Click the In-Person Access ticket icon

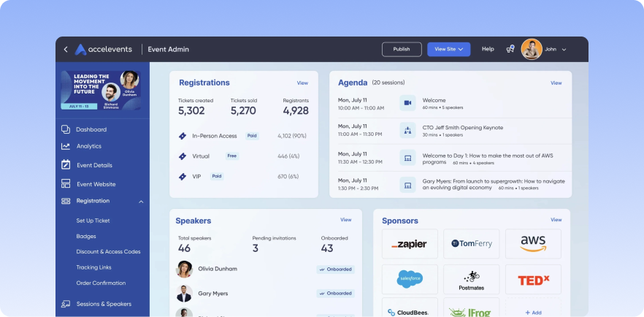pos(183,136)
